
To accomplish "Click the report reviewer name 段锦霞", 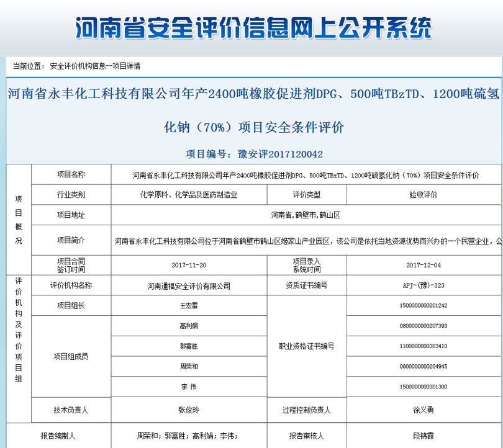I will point(424,436).
